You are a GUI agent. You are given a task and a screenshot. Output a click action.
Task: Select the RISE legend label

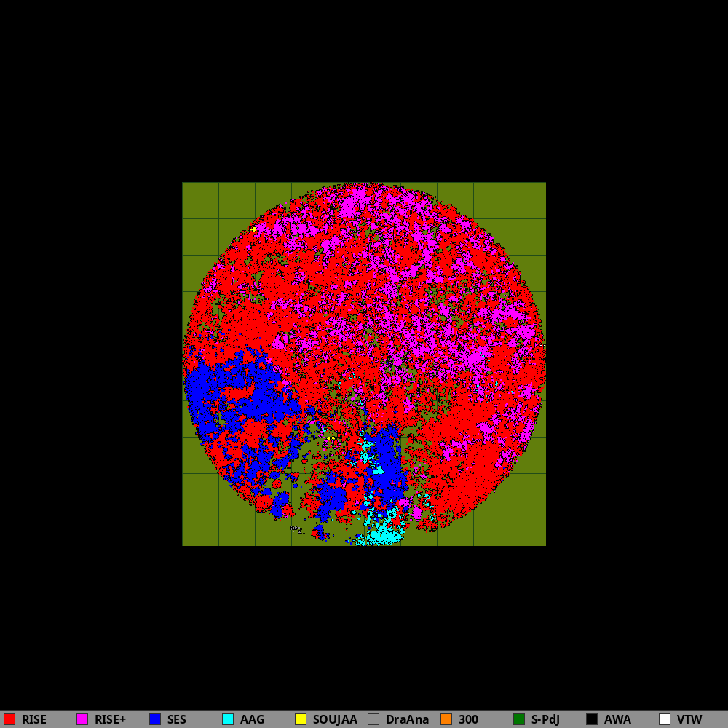tap(34, 720)
